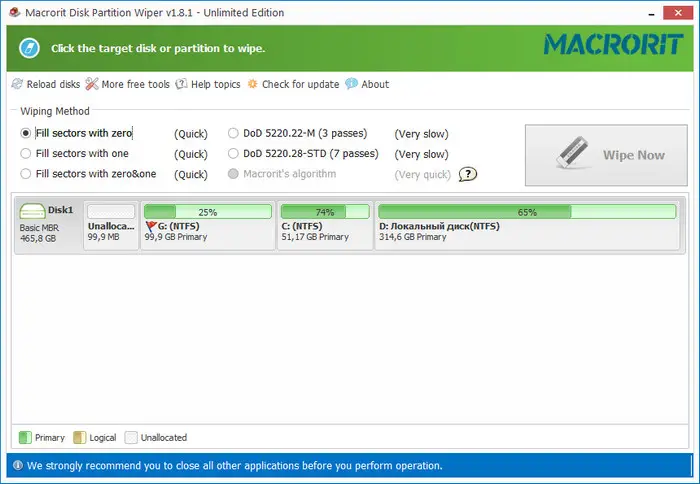Click 'Basic MBR' text
Viewport: 700px width, 484px height.
pos(39,228)
